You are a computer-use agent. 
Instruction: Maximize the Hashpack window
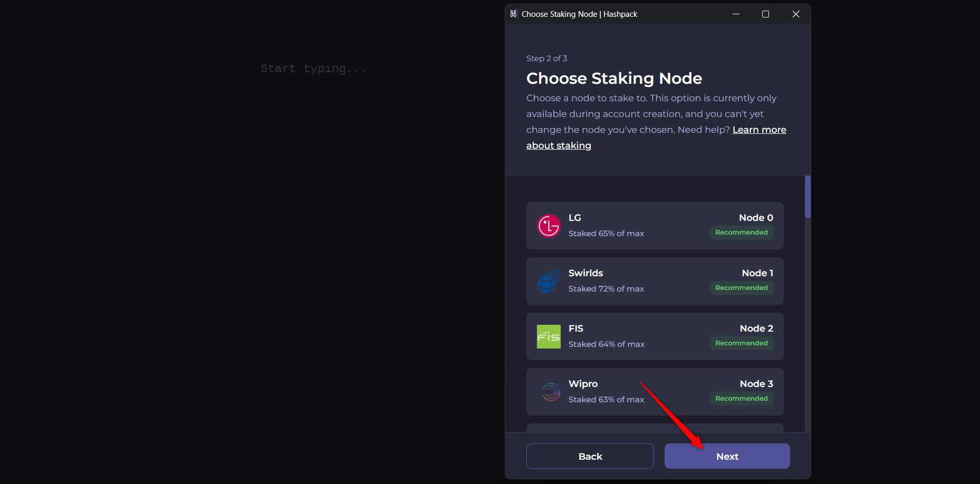pyautogui.click(x=765, y=14)
